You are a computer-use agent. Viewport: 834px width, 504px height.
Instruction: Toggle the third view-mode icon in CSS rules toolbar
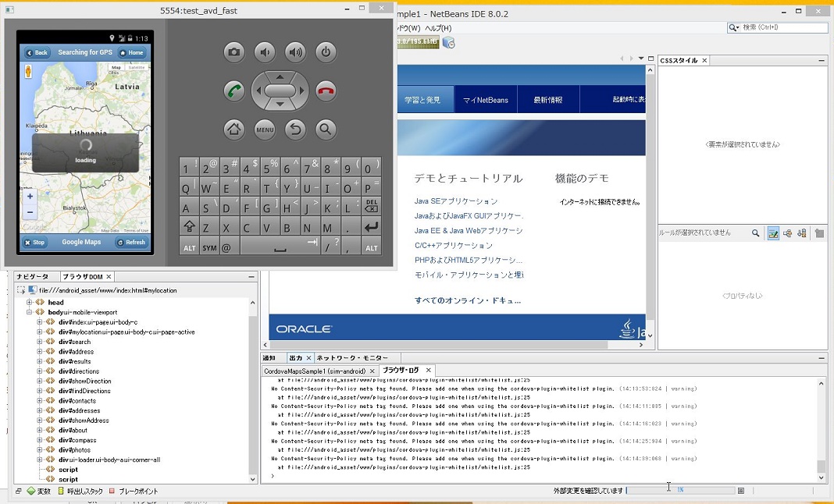tap(788, 232)
